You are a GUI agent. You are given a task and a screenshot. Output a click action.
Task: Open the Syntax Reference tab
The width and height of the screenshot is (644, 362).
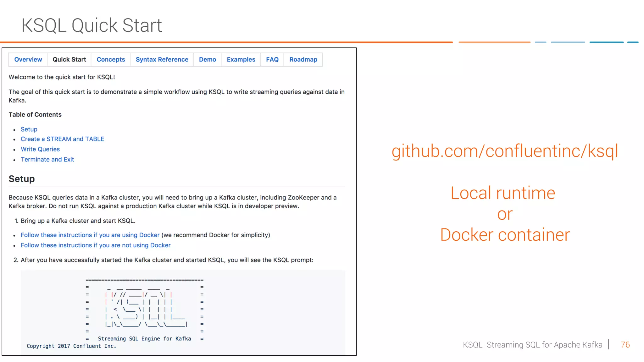click(x=162, y=60)
